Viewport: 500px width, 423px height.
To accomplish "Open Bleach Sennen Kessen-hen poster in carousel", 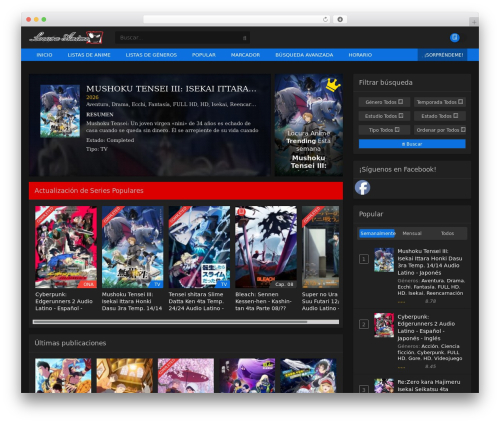I will click(266, 247).
